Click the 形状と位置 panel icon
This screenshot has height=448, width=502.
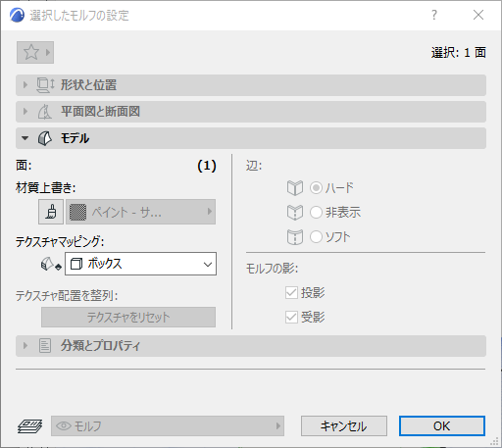point(45,85)
